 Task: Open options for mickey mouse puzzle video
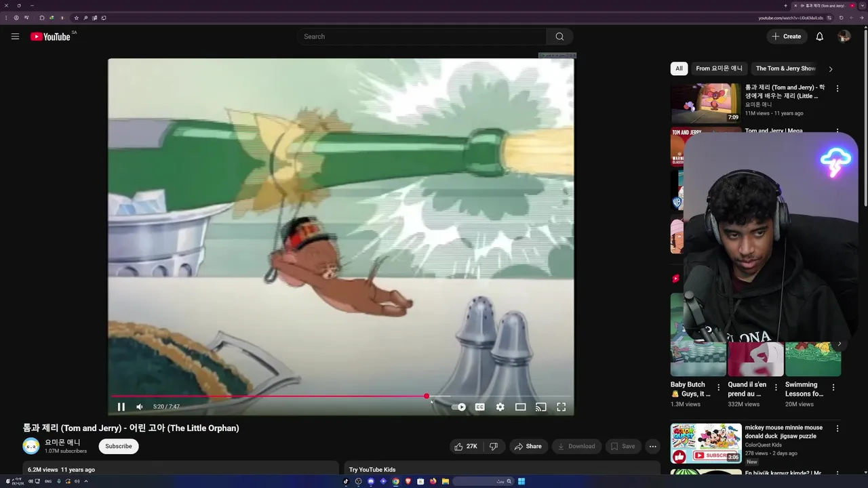(837, 428)
